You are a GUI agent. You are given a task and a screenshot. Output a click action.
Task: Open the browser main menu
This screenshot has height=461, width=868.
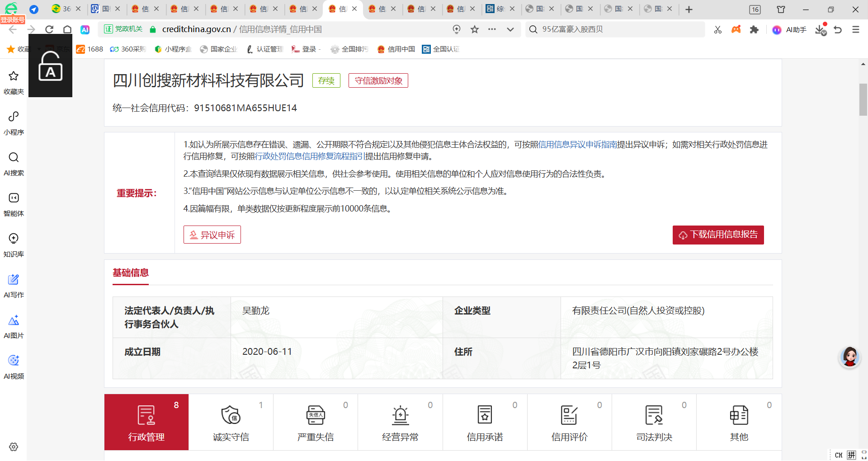[x=855, y=29]
